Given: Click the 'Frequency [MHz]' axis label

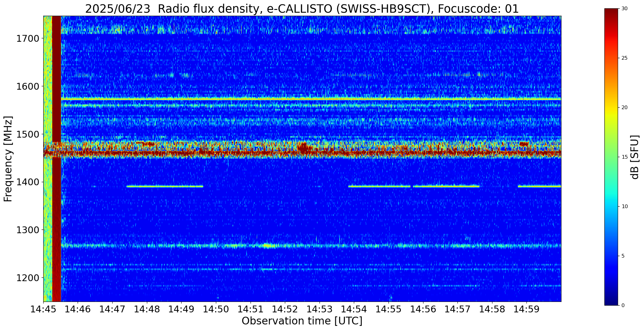Looking at the screenshot, I should (8, 159).
